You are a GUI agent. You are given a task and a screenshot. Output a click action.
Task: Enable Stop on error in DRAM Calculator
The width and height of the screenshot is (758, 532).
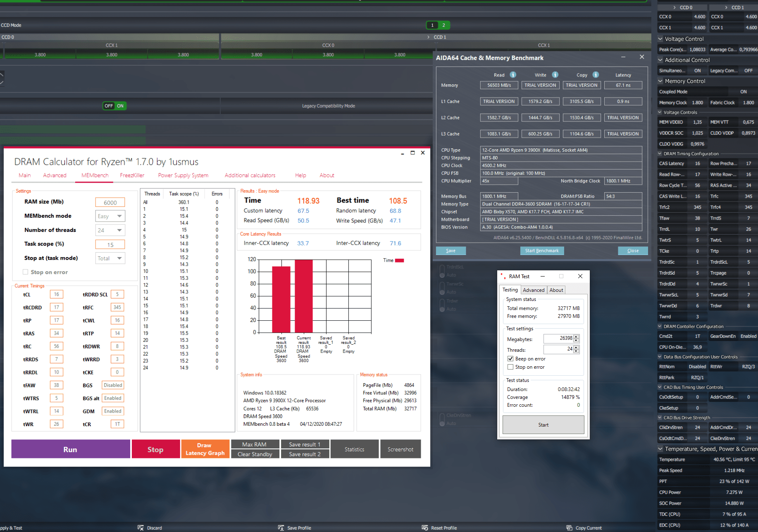click(26, 272)
